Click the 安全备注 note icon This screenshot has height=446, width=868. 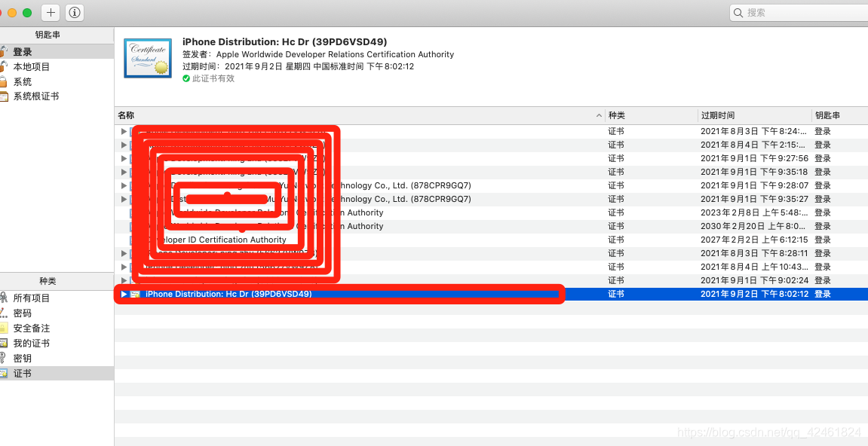click(x=3, y=328)
